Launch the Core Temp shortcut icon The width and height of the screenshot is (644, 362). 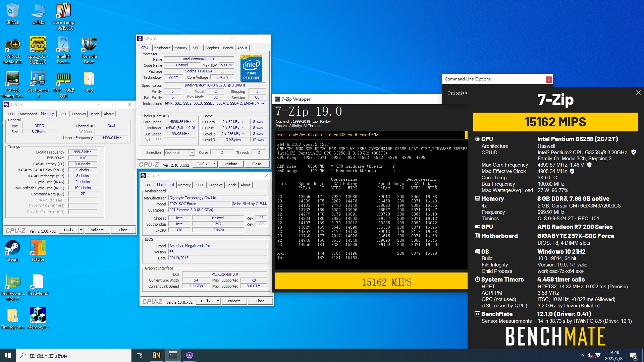pyautogui.click(x=63, y=17)
